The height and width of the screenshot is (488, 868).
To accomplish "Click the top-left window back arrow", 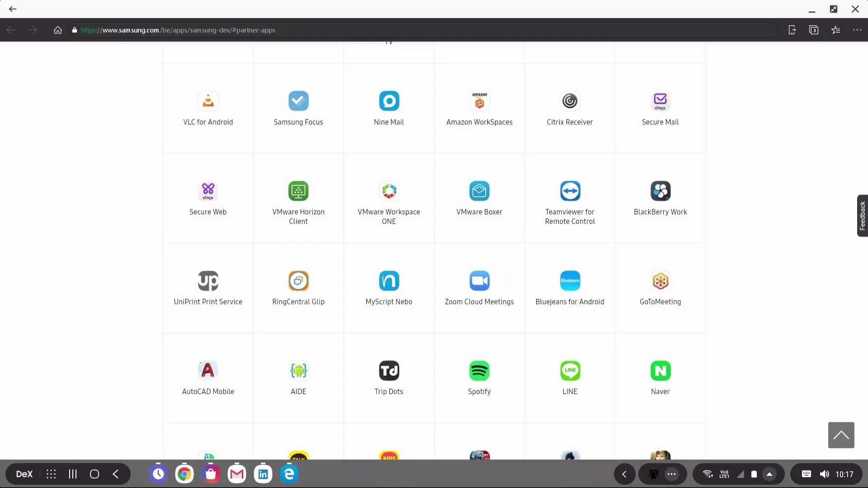I will point(13,9).
